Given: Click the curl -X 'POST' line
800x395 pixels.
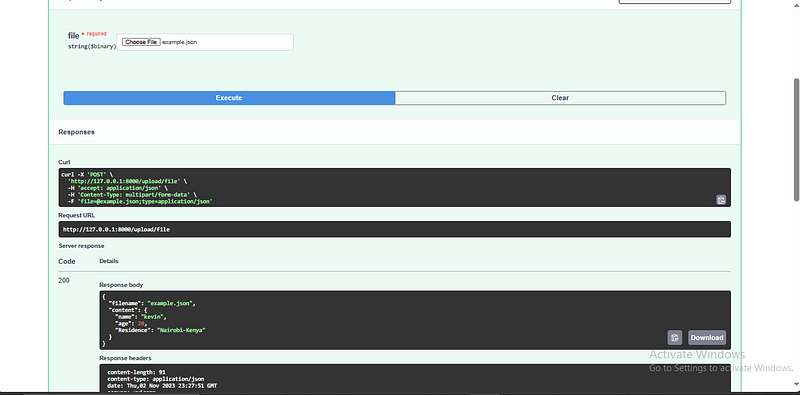Looking at the screenshot, I should (x=87, y=175).
